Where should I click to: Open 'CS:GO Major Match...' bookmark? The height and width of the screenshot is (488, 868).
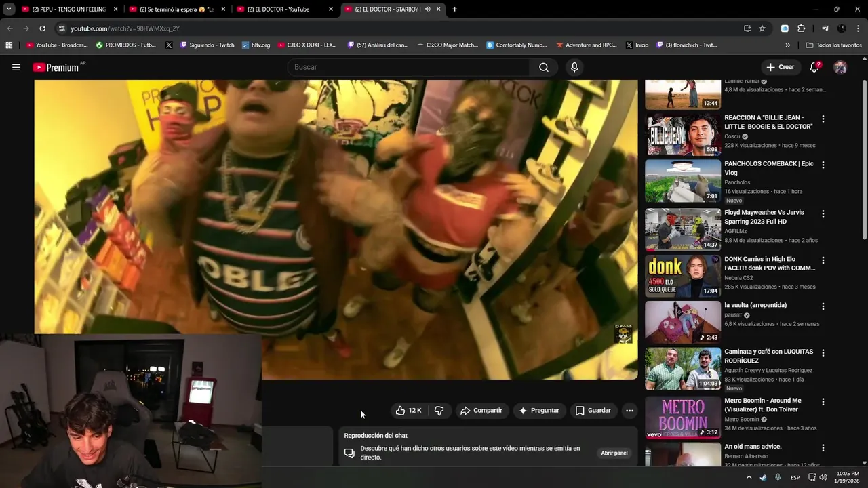click(x=447, y=45)
